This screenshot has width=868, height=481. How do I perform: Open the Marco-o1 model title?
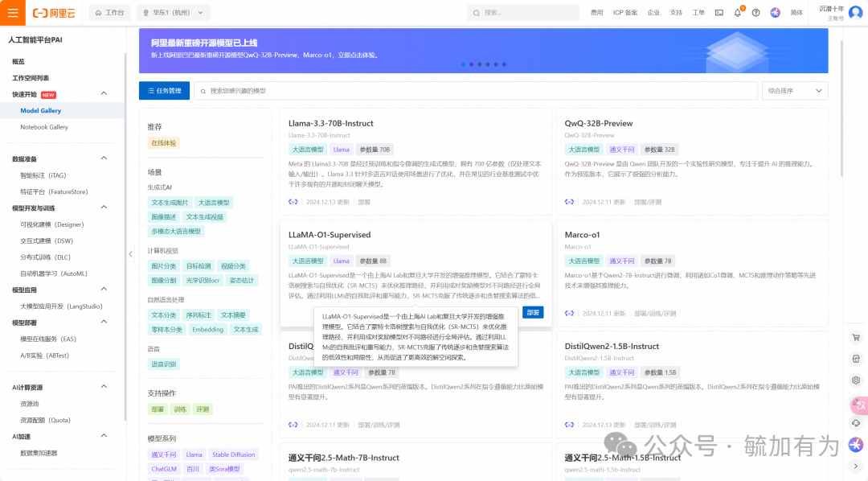pos(582,235)
